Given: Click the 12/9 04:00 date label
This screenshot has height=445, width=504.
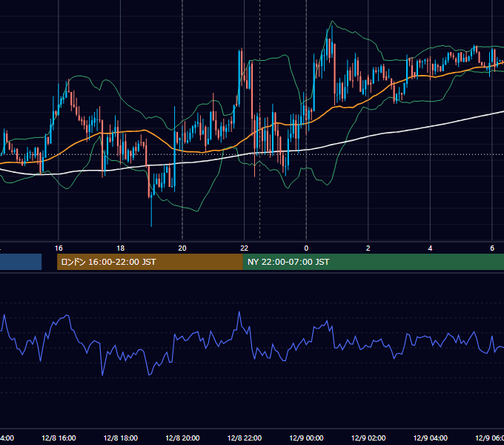Looking at the screenshot, I should coord(431,438).
